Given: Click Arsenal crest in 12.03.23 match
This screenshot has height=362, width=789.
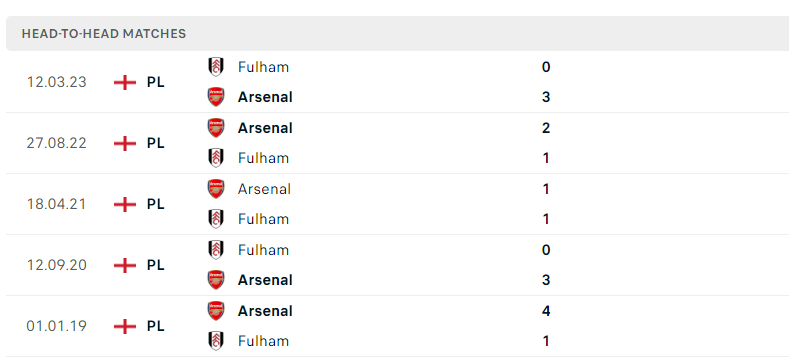Looking at the screenshot, I should [216, 97].
